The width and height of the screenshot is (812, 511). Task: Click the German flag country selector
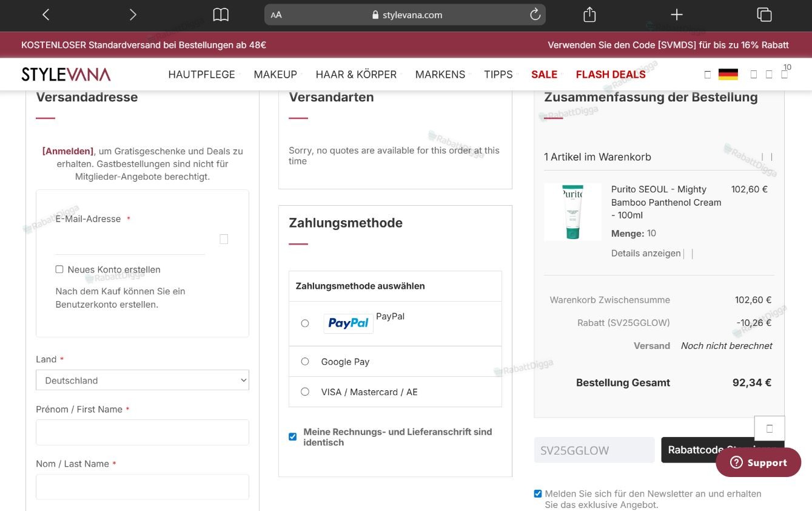click(728, 75)
